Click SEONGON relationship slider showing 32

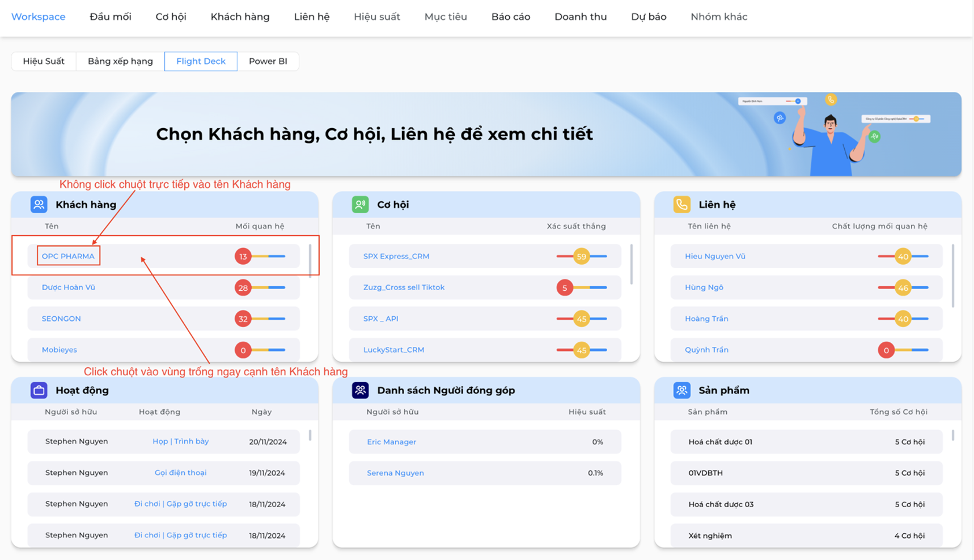click(x=260, y=319)
